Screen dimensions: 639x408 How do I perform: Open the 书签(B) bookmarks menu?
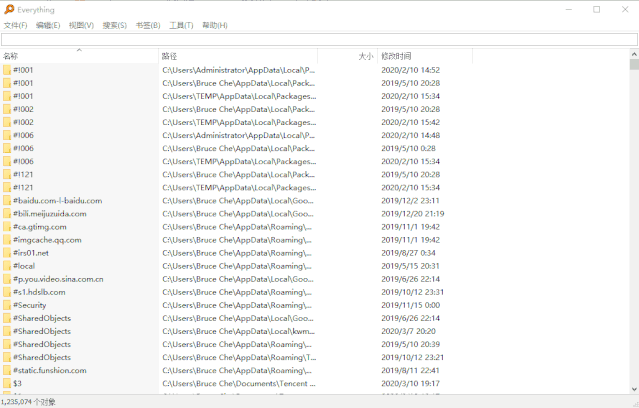tap(147, 25)
